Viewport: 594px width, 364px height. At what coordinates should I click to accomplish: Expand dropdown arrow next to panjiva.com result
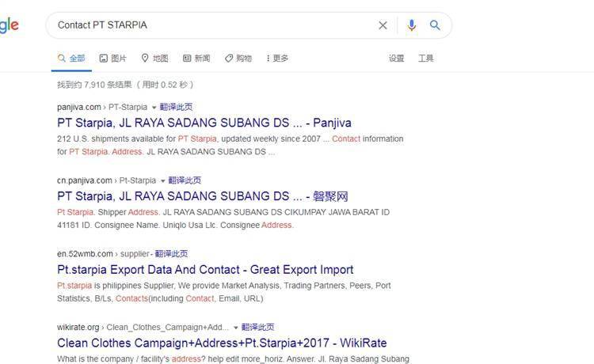(x=154, y=108)
